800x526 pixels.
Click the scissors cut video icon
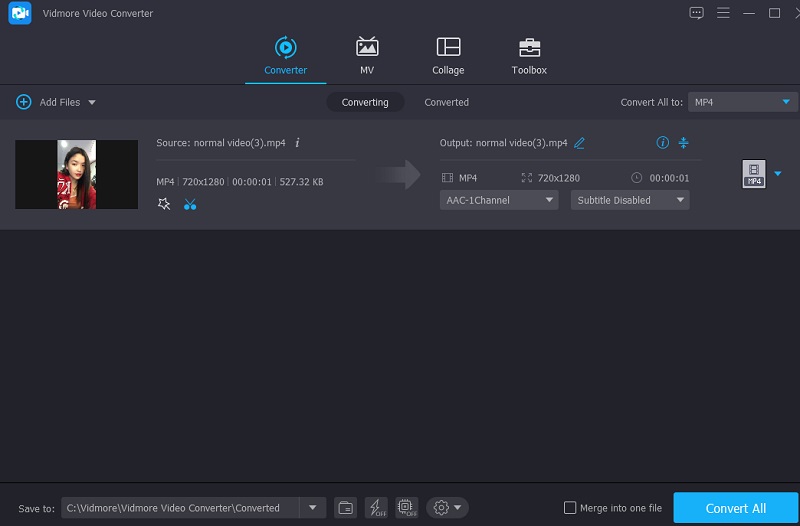click(x=190, y=204)
